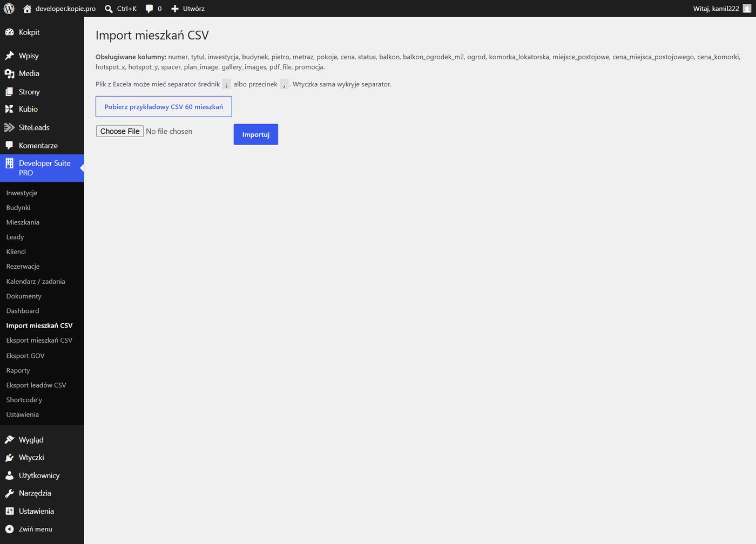
Task: Open the Kubio menu
Action: 42,109
